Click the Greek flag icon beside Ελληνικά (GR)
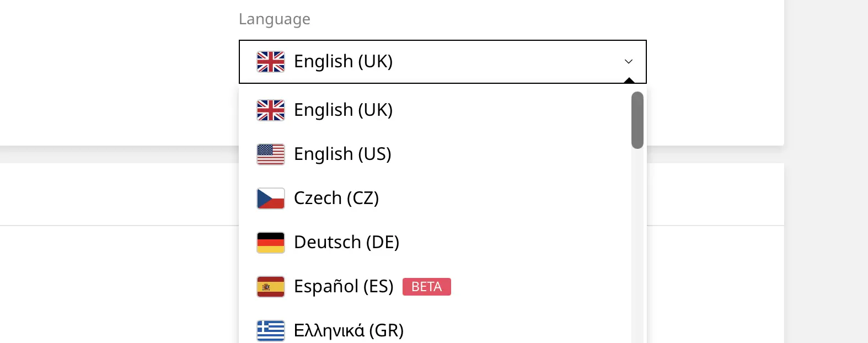Image resolution: width=868 pixels, height=343 pixels. pyautogui.click(x=270, y=330)
